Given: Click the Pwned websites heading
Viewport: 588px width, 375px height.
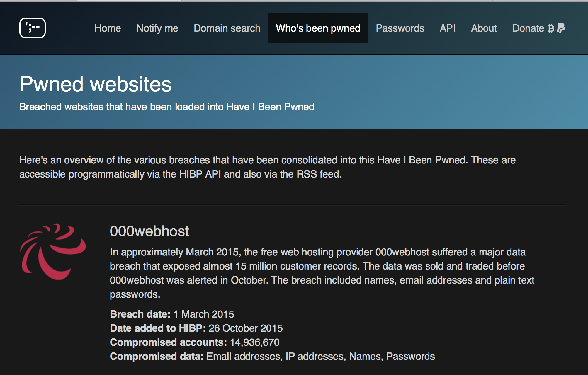Looking at the screenshot, I should click(96, 84).
